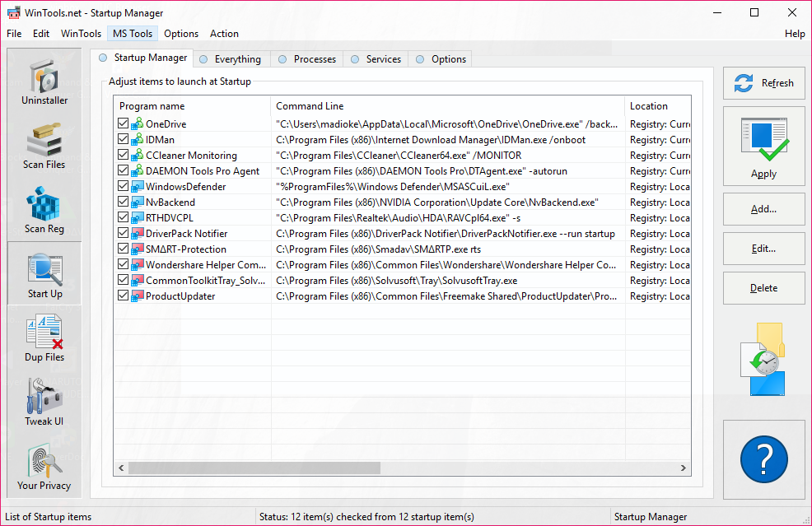The image size is (812, 526).
Task: Select the SMΔRT-Protection program name
Action: (186, 249)
